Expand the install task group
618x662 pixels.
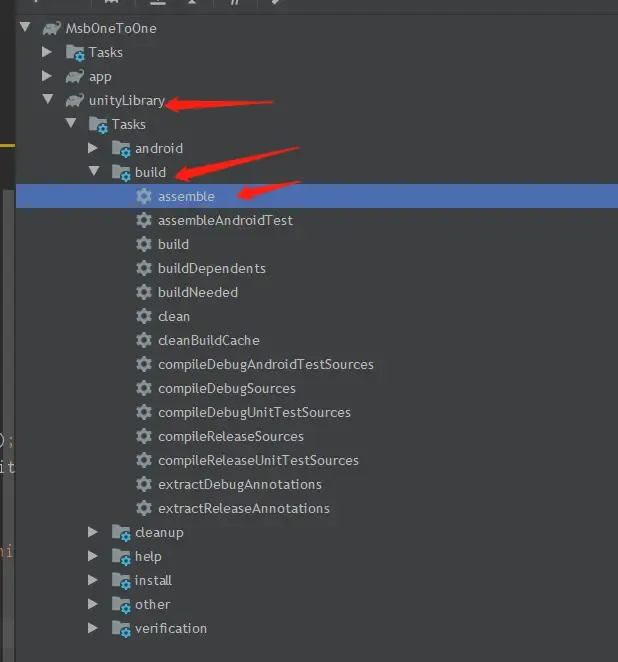[x=94, y=580]
